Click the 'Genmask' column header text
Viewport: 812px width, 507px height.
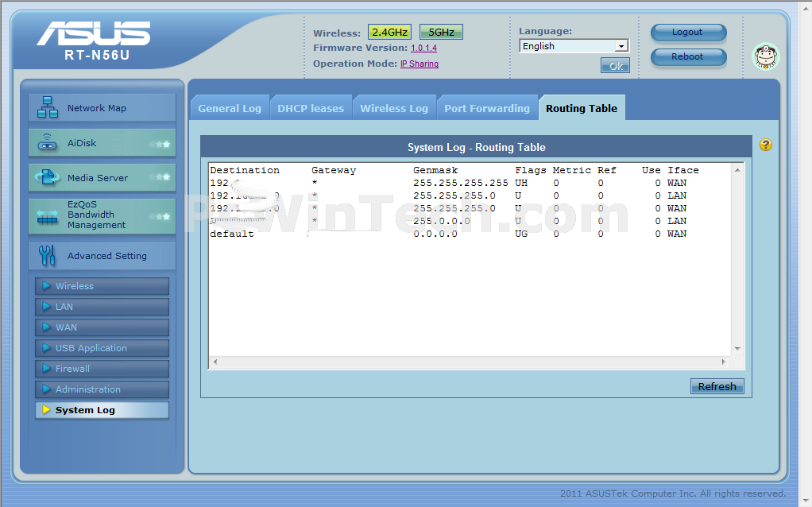(x=435, y=170)
